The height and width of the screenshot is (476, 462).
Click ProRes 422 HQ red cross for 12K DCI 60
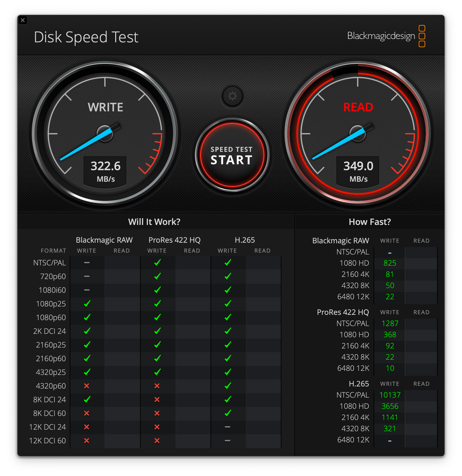pyautogui.click(x=157, y=441)
